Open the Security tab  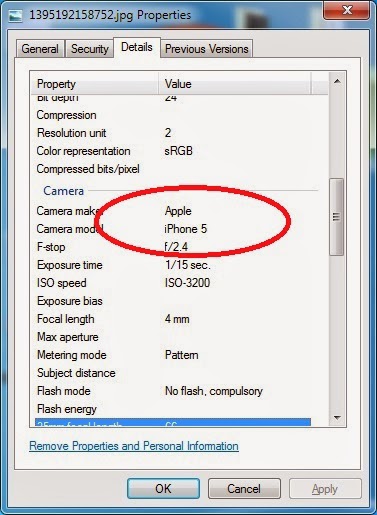(90, 49)
